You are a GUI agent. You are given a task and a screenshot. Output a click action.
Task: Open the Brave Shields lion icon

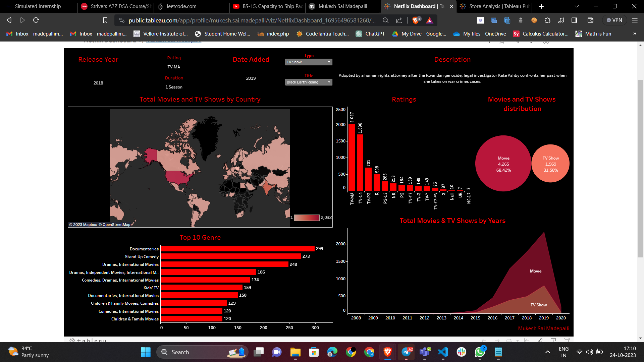416,20
